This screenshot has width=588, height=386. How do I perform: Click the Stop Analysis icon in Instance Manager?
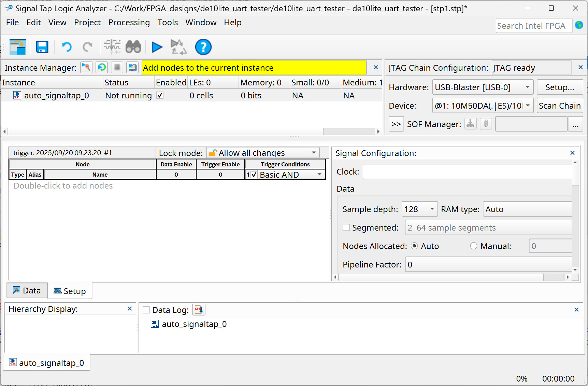click(x=117, y=67)
